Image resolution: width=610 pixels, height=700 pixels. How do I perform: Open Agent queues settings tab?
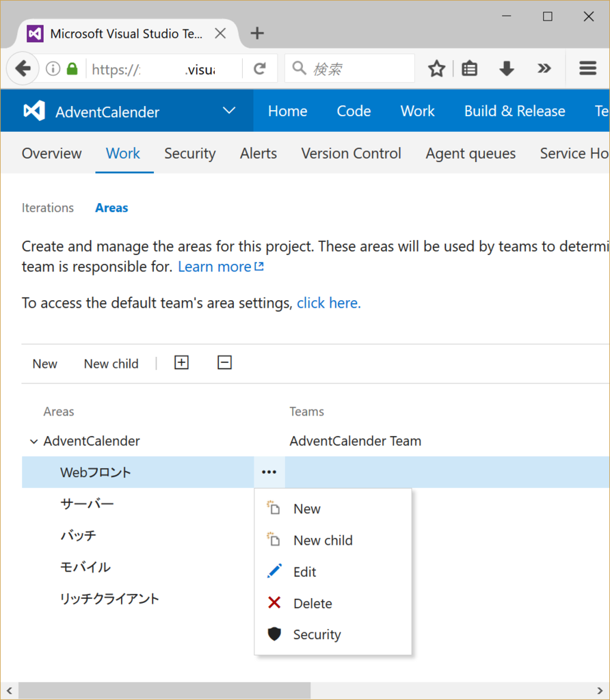pos(470,154)
